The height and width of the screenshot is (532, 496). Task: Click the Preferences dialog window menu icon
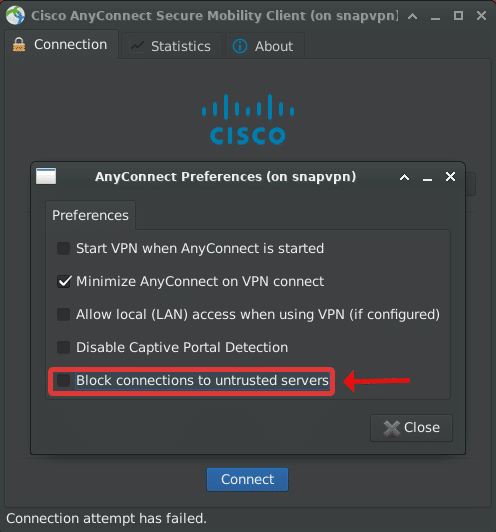46,176
